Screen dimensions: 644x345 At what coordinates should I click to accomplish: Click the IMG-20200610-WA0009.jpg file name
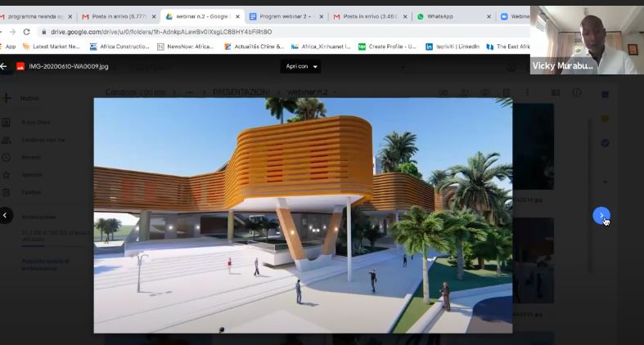tap(69, 66)
